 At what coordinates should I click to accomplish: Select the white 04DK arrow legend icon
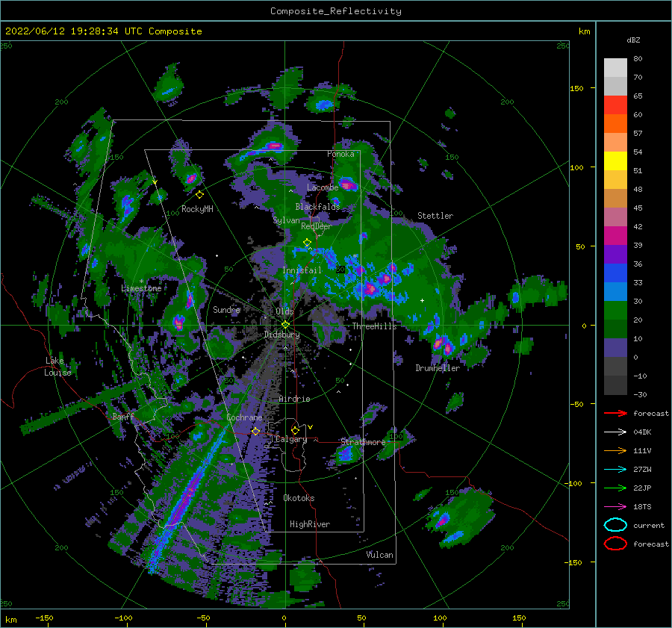(x=615, y=432)
